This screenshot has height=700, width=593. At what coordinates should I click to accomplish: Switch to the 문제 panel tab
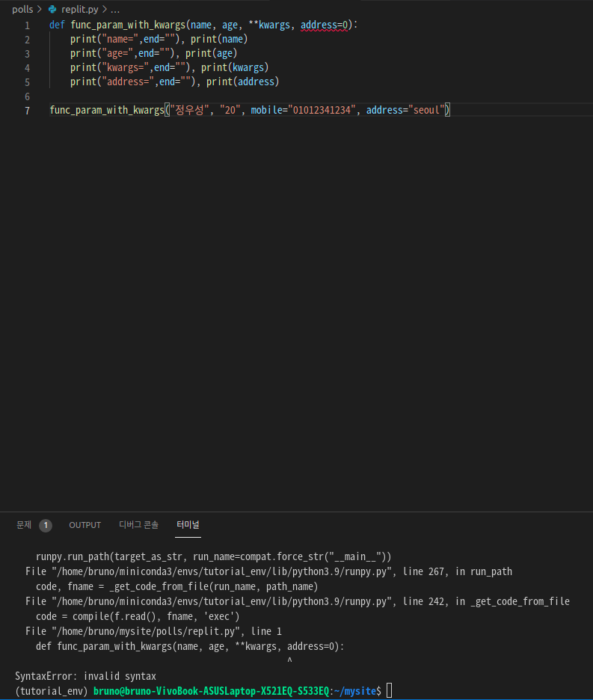[x=24, y=525]
